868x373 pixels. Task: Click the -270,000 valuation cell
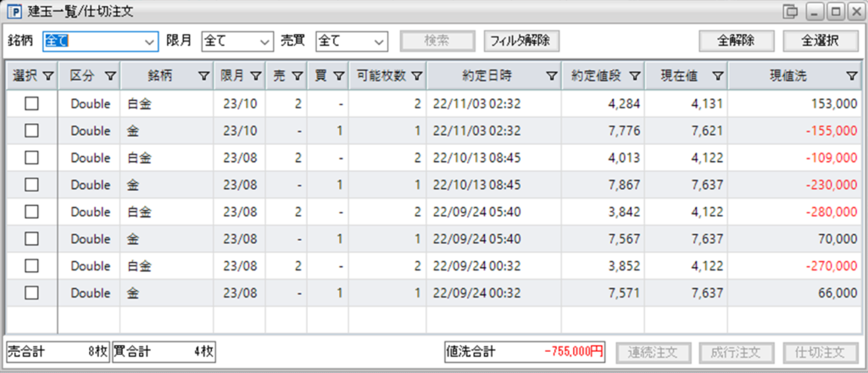click(793, 266)
